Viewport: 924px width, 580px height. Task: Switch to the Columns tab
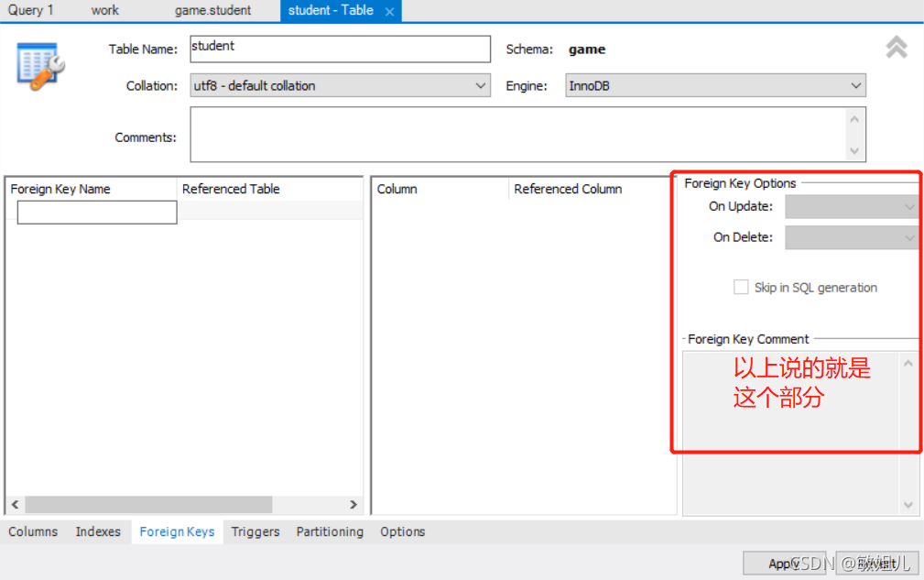33,531
